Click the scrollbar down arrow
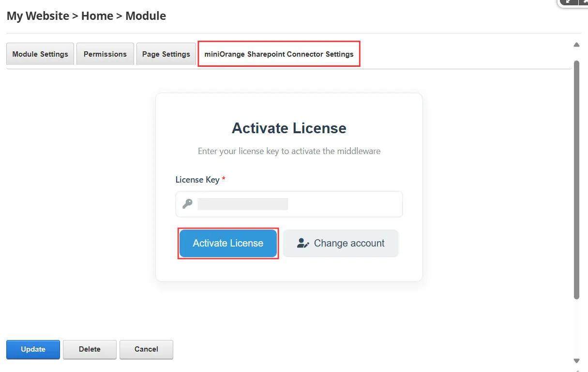Image resolution: width=588 pixels, height=372 pixels. coord(576,360)
